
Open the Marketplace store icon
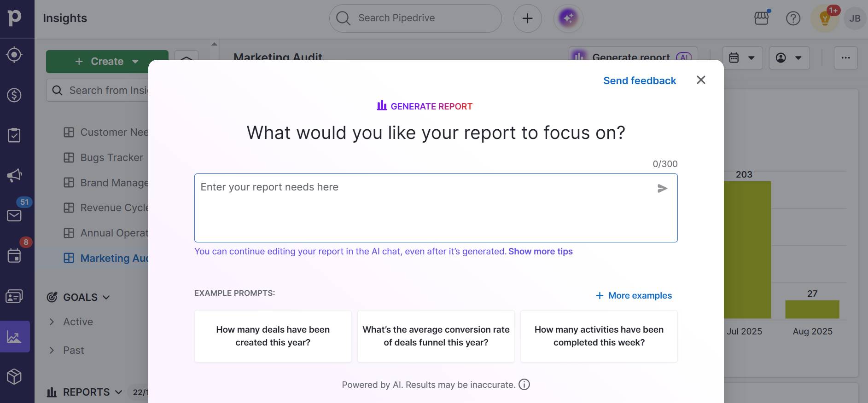762,18
